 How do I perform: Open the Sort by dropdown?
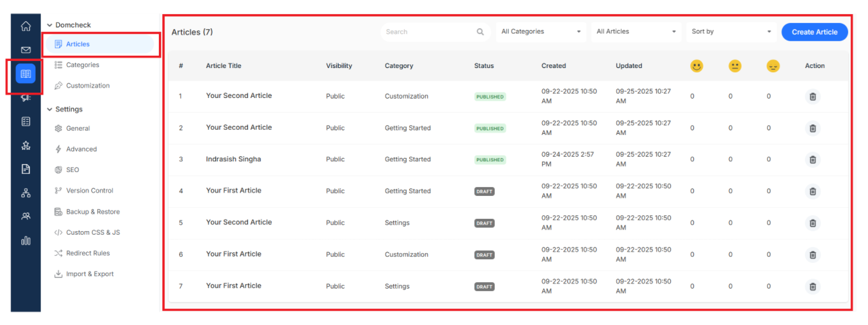[x=731, y=32]
